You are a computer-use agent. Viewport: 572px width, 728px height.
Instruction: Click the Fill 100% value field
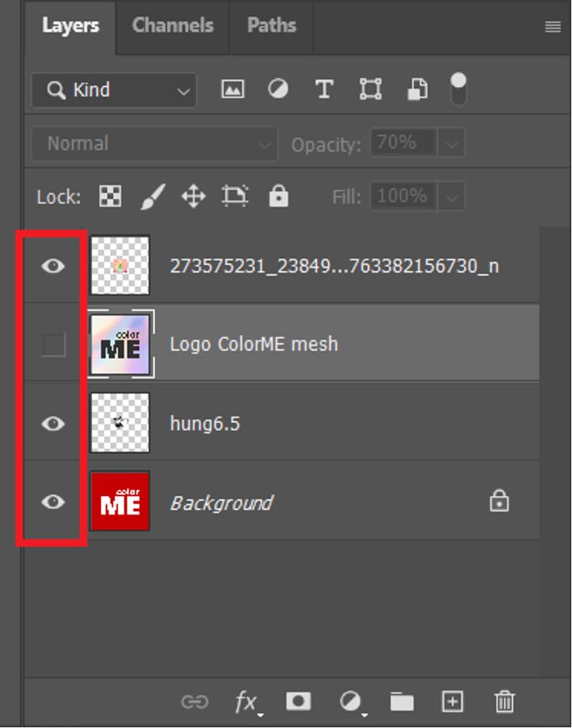point(404,196)
